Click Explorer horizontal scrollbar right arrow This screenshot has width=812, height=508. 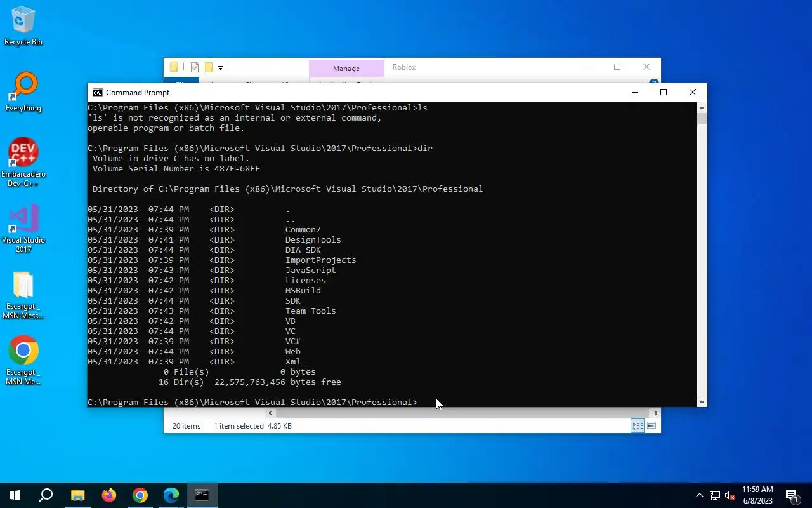tap(655, 413)
